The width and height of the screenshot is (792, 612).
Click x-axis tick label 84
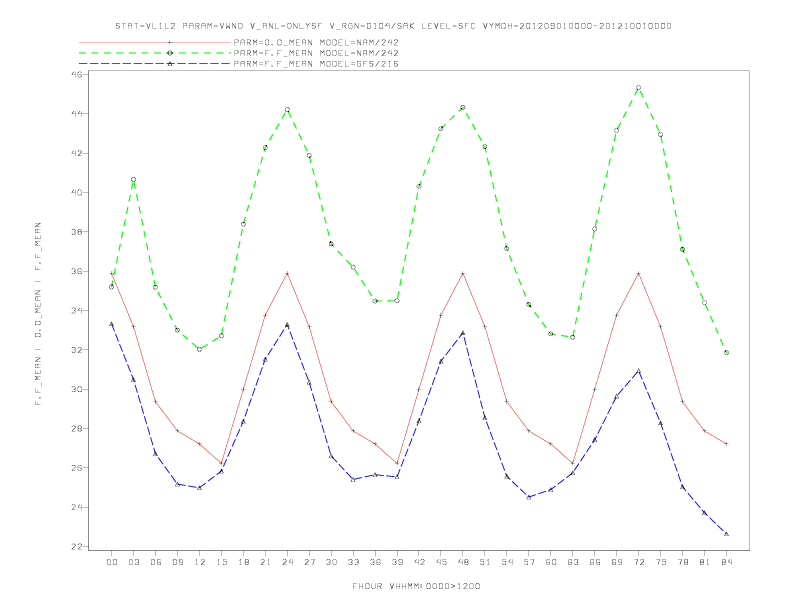[x=727, y=562]
